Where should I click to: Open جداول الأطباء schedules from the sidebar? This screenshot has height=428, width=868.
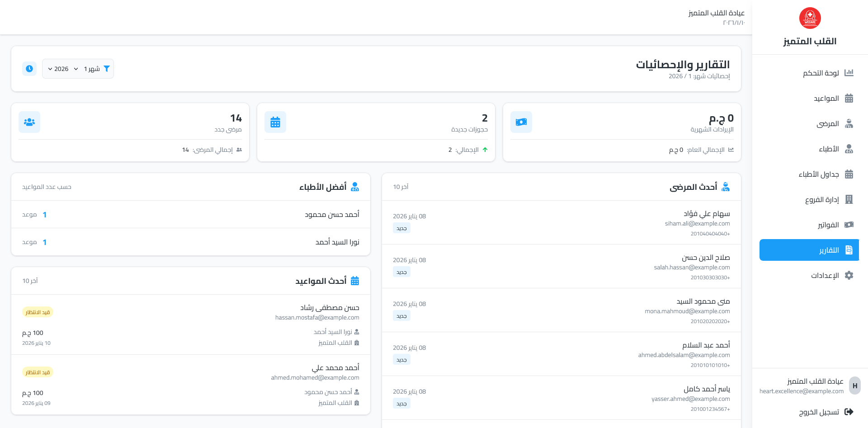(850, 174)
